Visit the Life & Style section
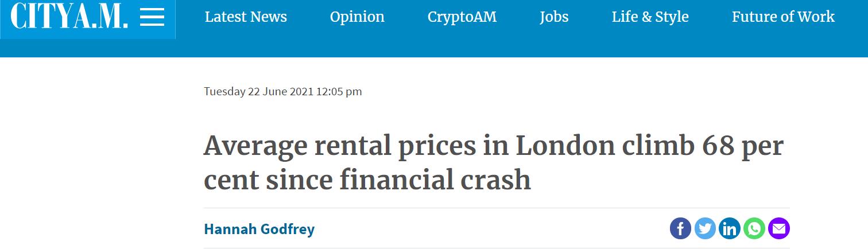The width and height of the screenshot is (868, 249). point(650,17)
